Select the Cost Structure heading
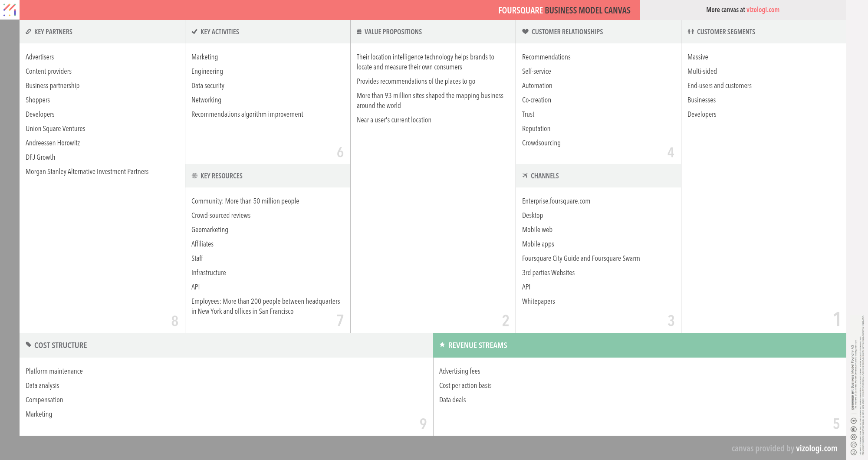Screen dimensions: 868x460 61,345
